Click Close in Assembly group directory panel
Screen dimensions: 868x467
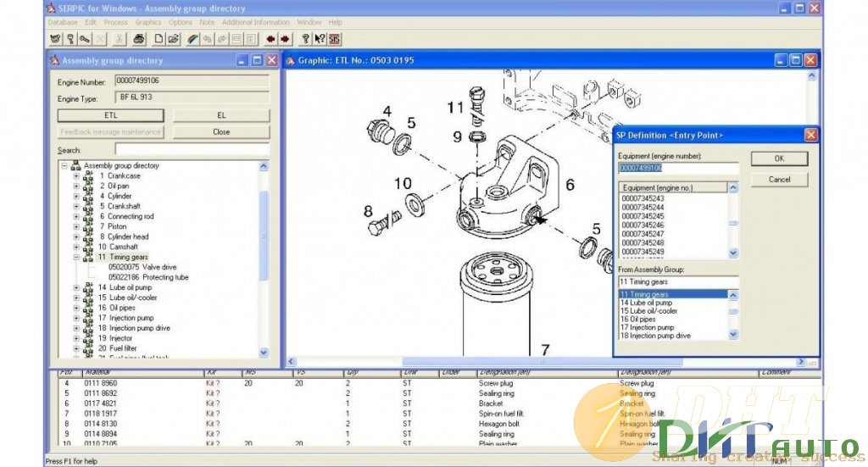[x=221, y=131]
